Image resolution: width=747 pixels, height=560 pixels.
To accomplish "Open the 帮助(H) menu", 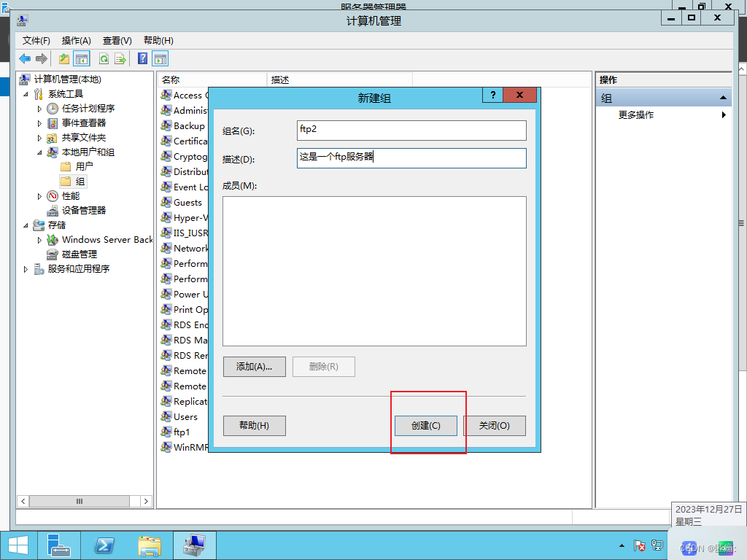I will coord(158,41).
